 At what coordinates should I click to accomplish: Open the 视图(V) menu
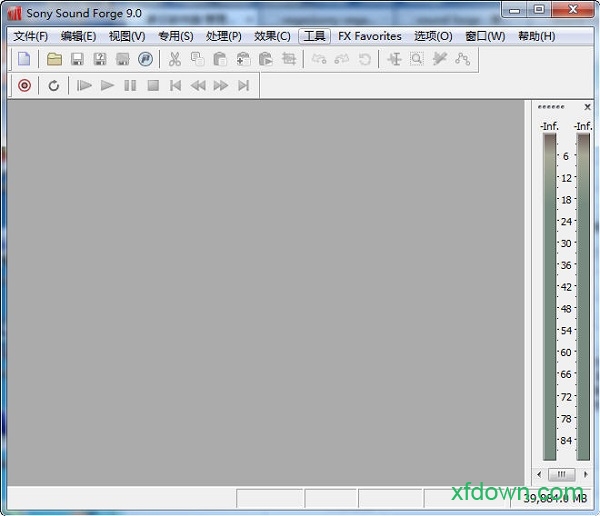point(127,36)
